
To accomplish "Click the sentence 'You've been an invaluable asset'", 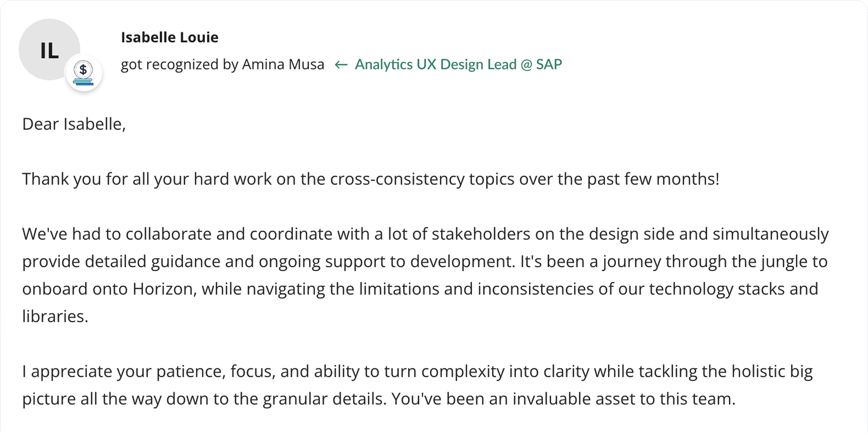I will 563,399.
